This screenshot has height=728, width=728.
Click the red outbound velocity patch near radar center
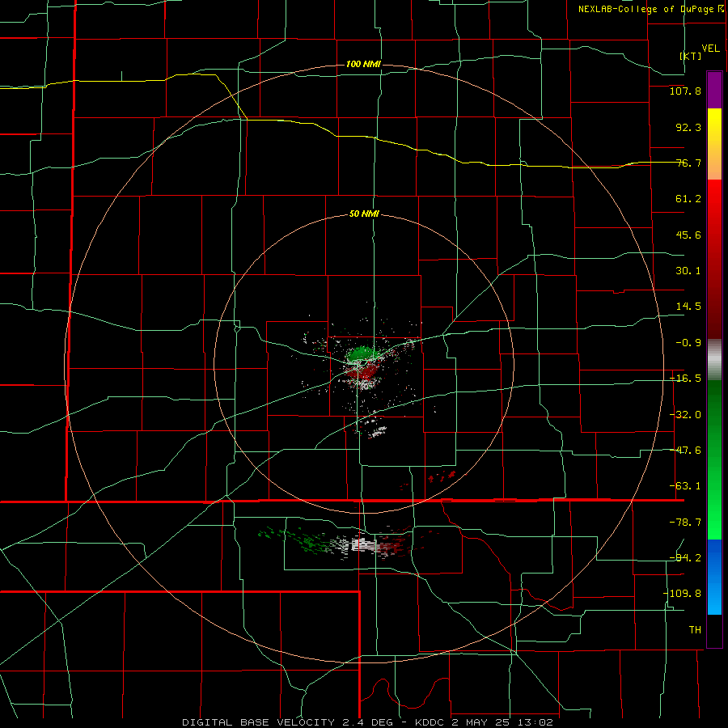tap(362, 371)
